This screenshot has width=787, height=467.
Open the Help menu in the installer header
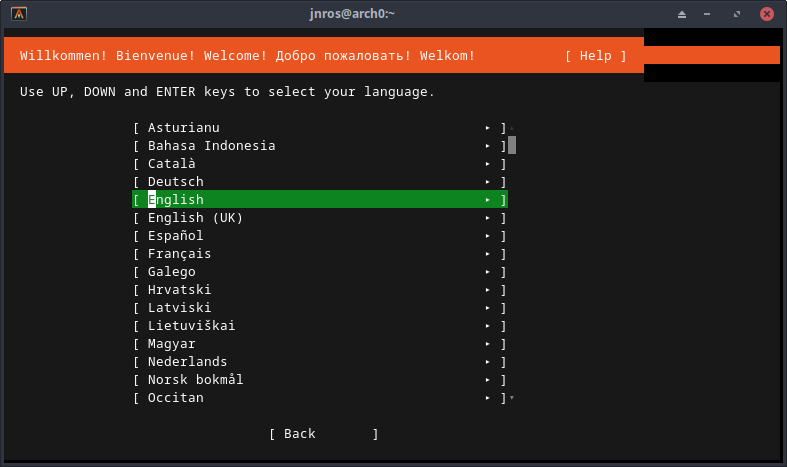point(596,56)
